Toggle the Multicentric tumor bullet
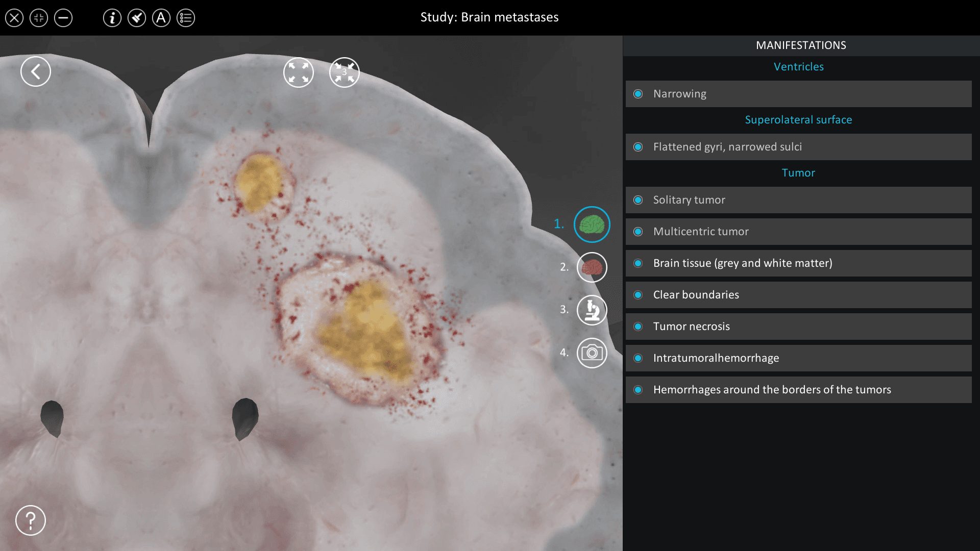The width and height of the screenshot is (980, 551). (638, 232)
